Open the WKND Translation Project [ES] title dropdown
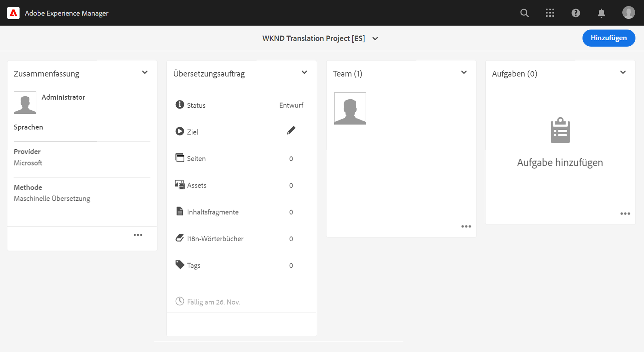This screenshot has height=352, width=644. (375, 38)
